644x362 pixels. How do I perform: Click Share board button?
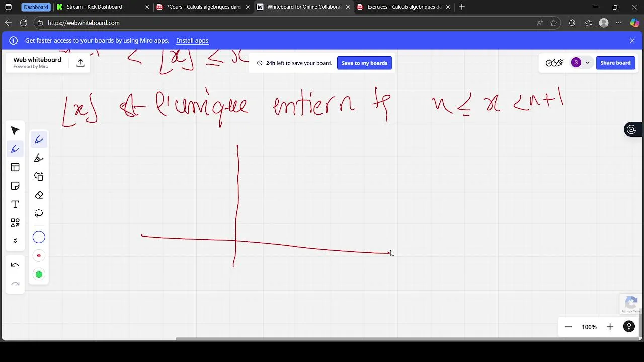615,63
